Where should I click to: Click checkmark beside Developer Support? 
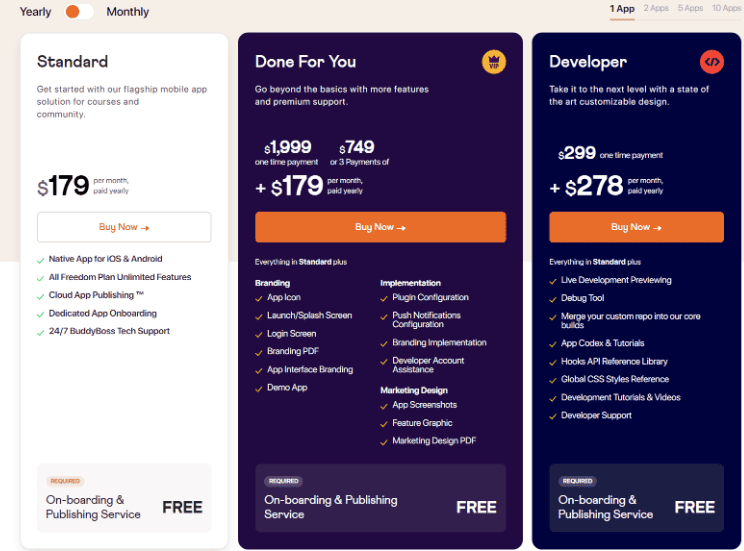[x=554, y=416]
